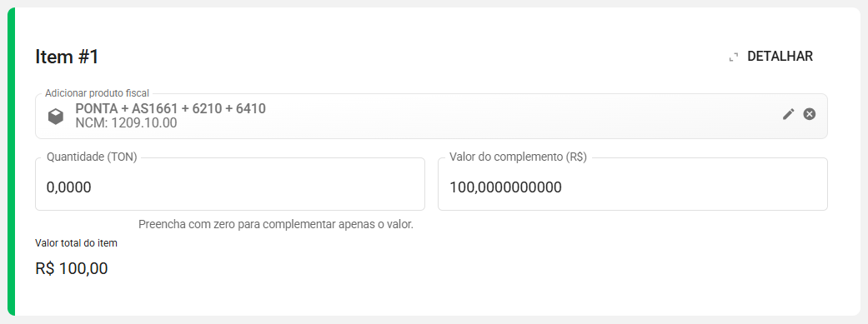Click the Item #1 heading
This screenshot has height=324, width=868.
(67, 57)
